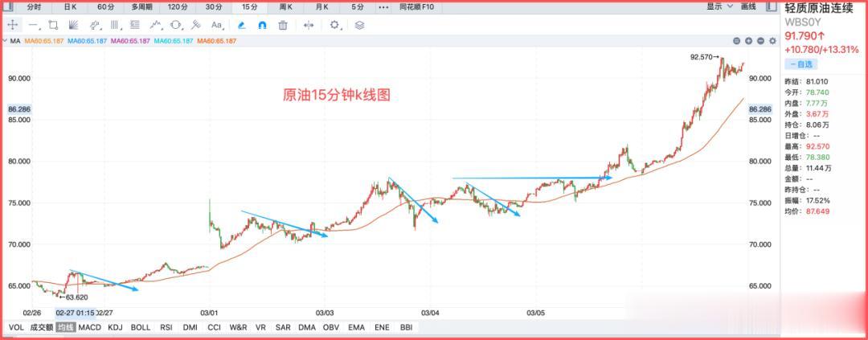Choose the parallel vertical lines tool
This screenshot has height=340, width=868.
115,25
